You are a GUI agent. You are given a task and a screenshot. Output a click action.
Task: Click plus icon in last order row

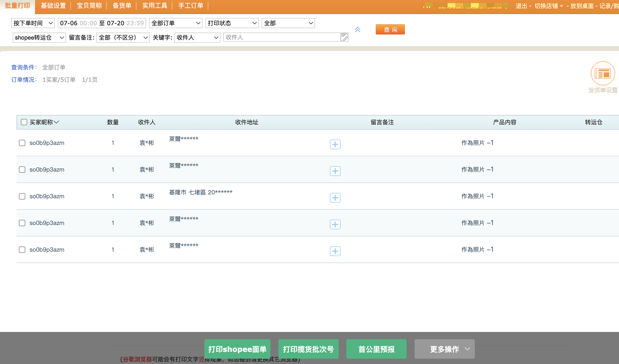click(335, 251)
